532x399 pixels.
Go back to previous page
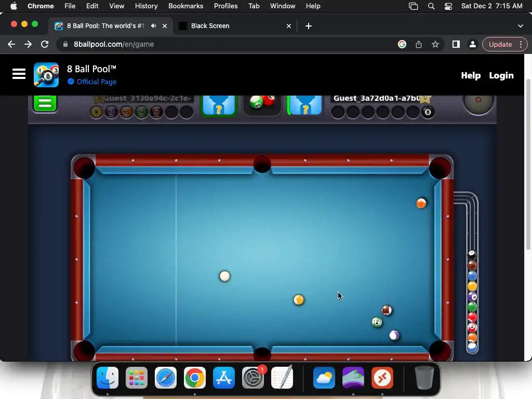11,44
